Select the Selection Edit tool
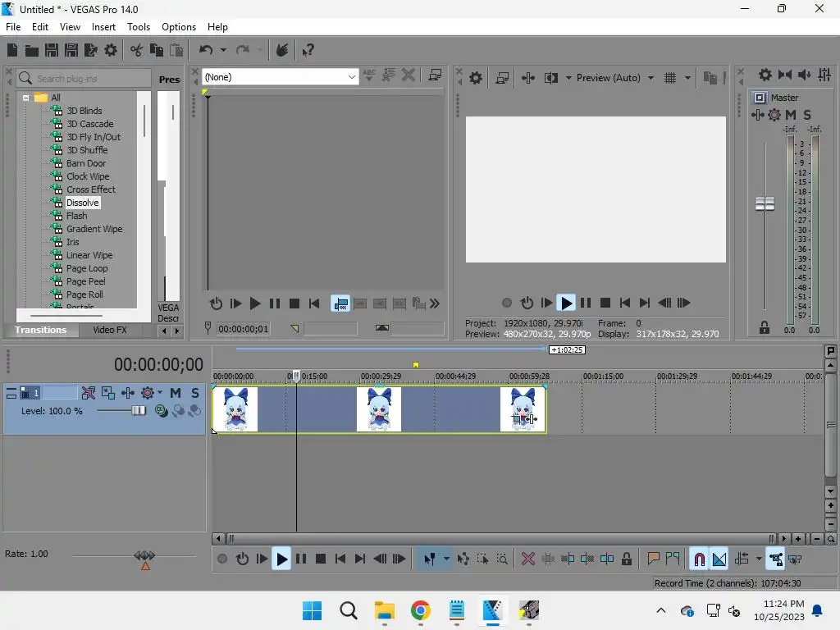 click(482, 559)
